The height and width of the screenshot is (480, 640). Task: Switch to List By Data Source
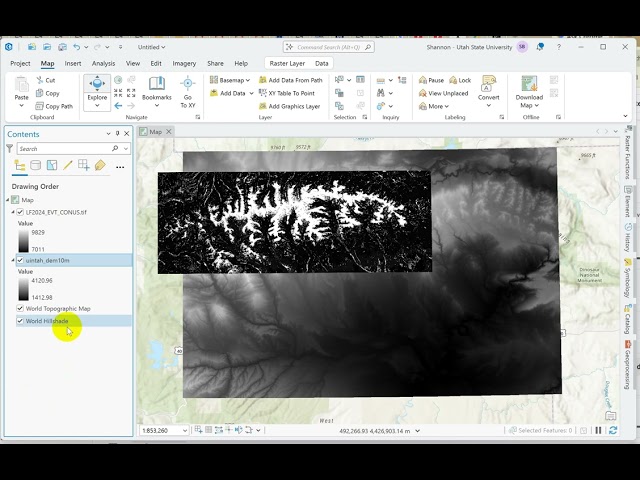36,165
